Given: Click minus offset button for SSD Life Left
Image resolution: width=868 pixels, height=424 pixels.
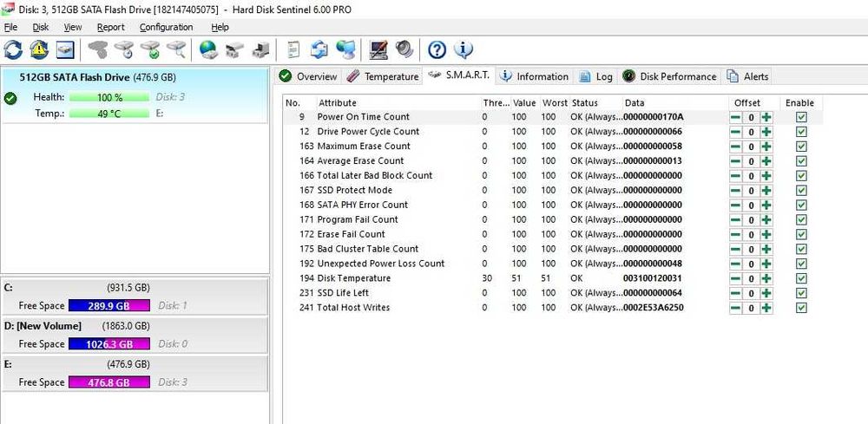Looking at the screenshot, I should click(735, 293).
